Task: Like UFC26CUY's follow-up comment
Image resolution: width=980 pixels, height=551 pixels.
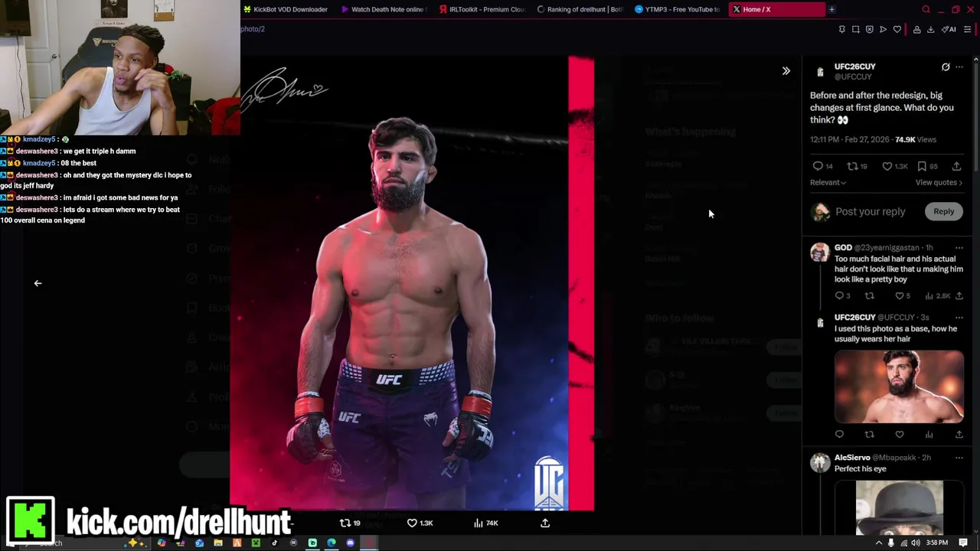Action: click(x=899, y=435)
